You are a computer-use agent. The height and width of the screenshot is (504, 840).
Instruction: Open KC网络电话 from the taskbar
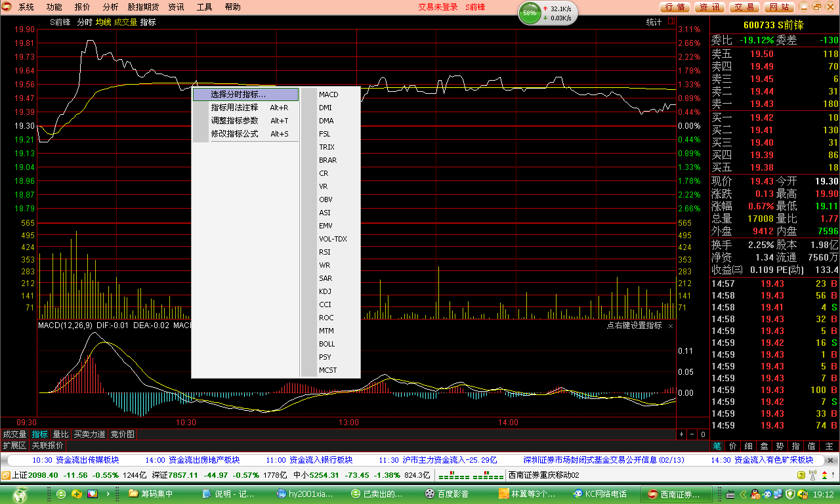(x=600, y=493)
